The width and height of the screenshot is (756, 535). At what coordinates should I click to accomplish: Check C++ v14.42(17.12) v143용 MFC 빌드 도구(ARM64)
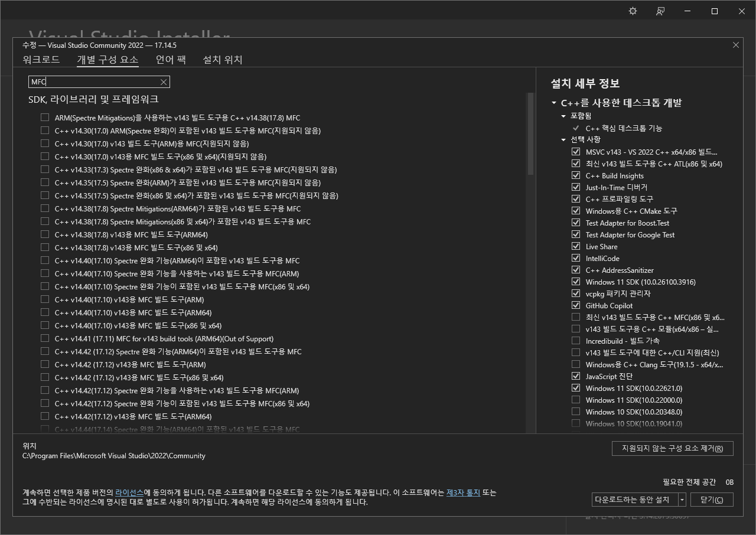[x=45, y=416]
